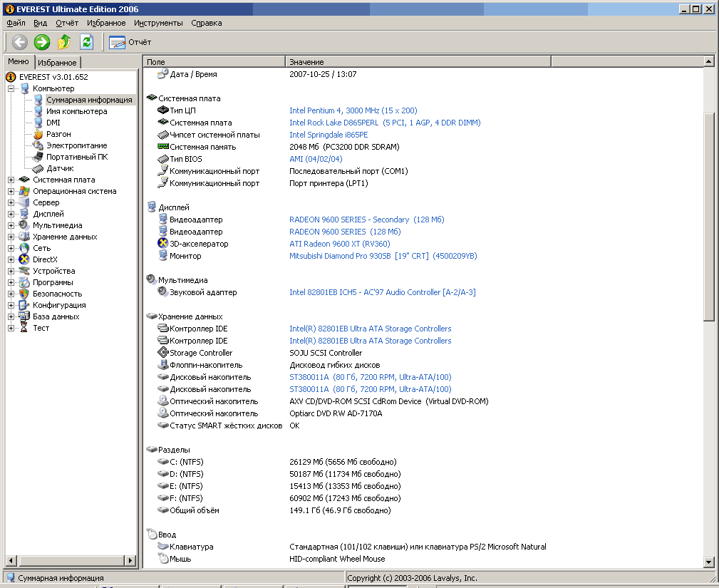Screen dimensions: 719x588
Task: Click the Флоппи-накопитель floppy icon
Action: coord(162,365)
